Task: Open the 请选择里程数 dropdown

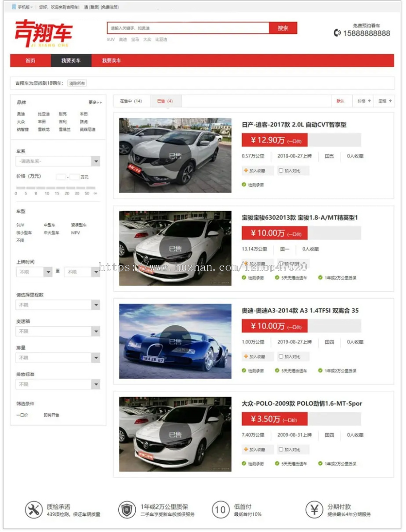Action: [x=58, y=305]
